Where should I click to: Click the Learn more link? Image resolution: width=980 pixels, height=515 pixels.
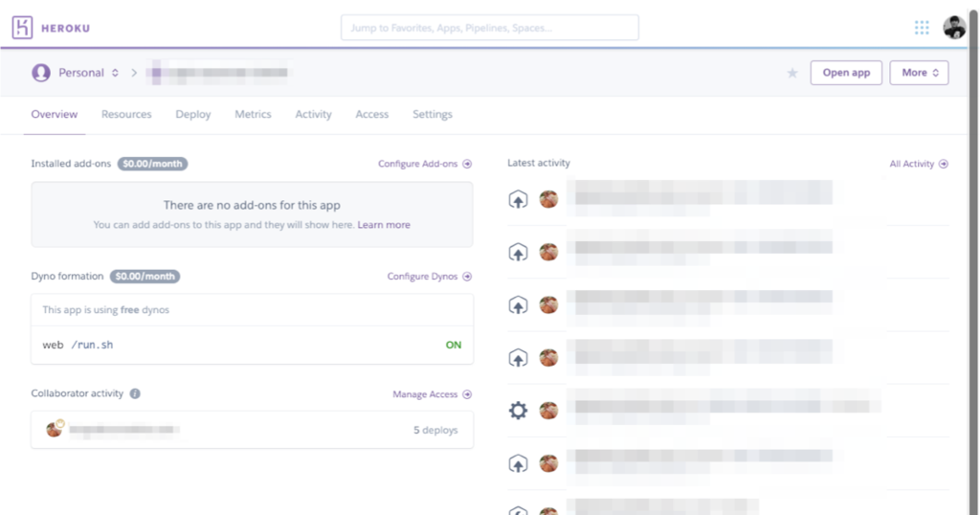pos(384,225)
